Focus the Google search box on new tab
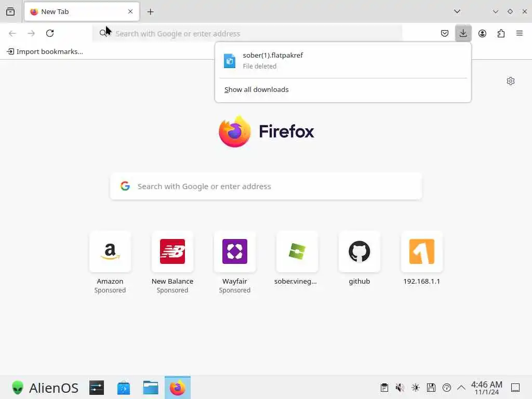This screenshot has height=399, width=532. [x=266, y=187]
